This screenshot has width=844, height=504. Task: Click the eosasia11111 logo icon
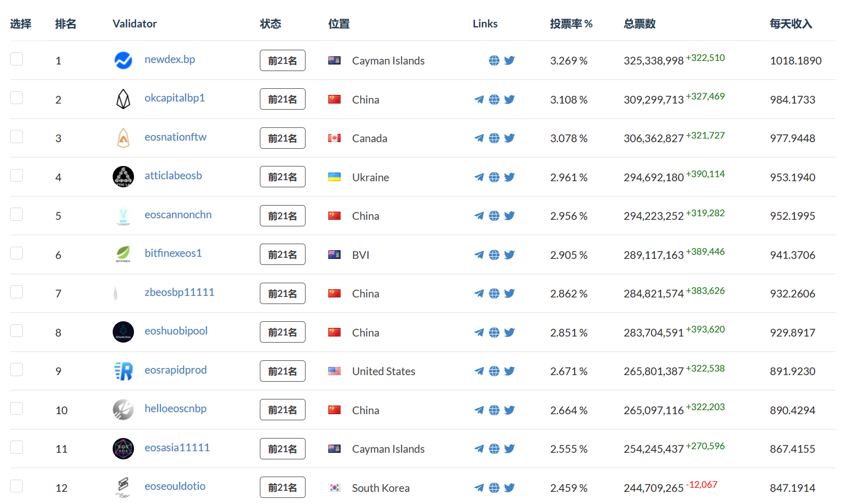[123, 449]
